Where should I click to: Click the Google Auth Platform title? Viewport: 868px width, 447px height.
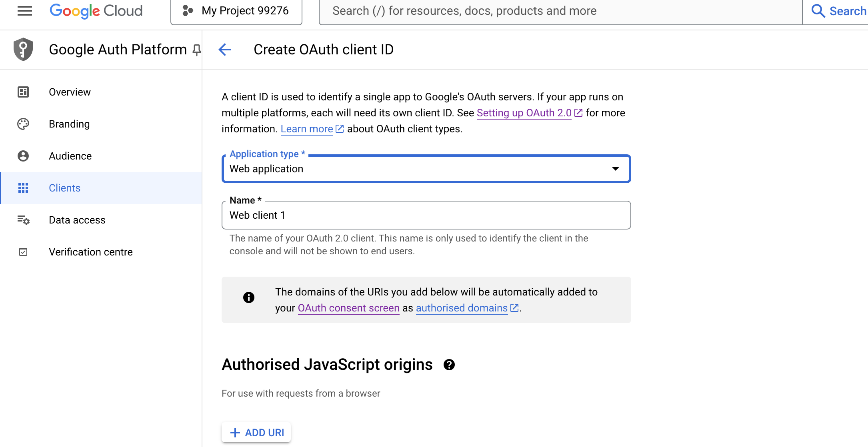click(x=118, y=50)
